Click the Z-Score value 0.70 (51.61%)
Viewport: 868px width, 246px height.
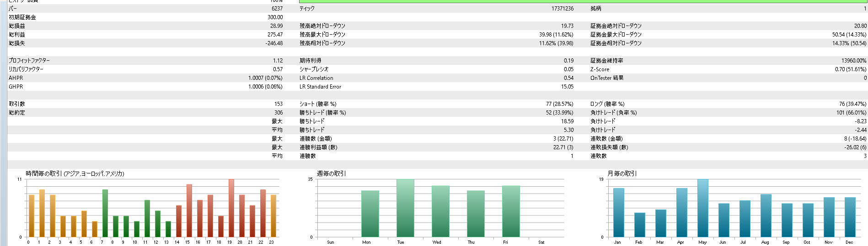pos(851,69)
